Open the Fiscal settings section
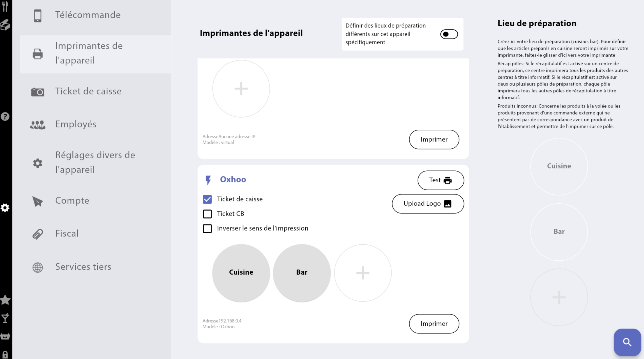Screen dimensions: 644x359 coord(67,233)
